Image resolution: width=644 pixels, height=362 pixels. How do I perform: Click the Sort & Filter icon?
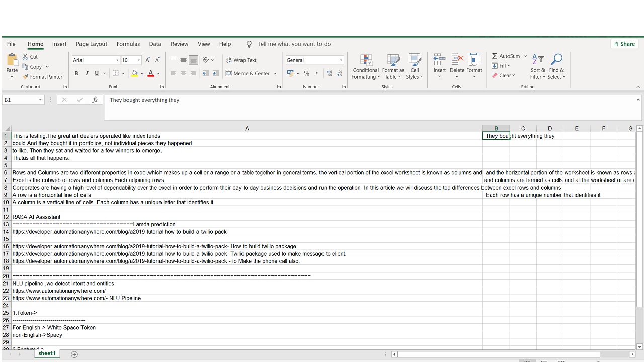point(538,60)
